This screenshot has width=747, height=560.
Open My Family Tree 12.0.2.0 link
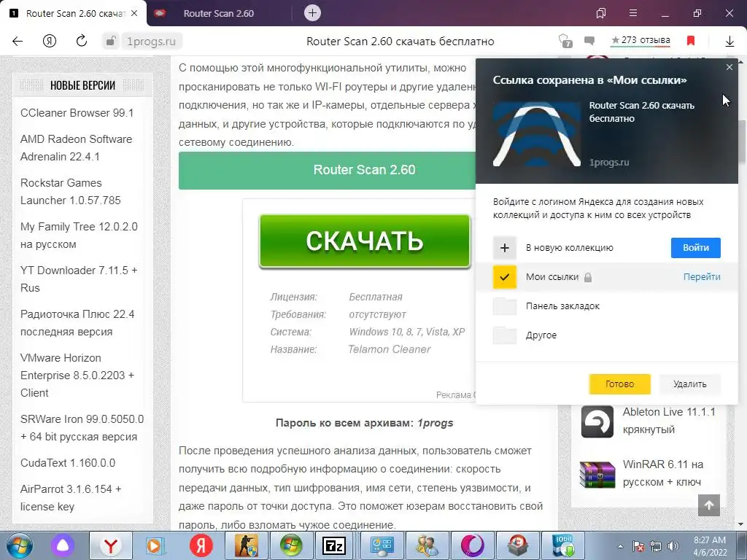(x=79, y=236)
